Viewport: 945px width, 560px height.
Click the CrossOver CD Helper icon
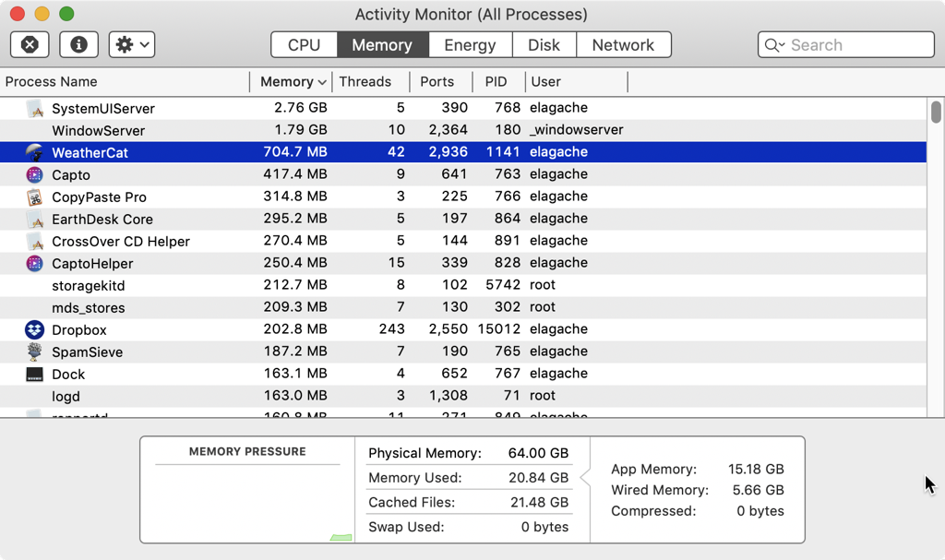[x=35, y=241]
